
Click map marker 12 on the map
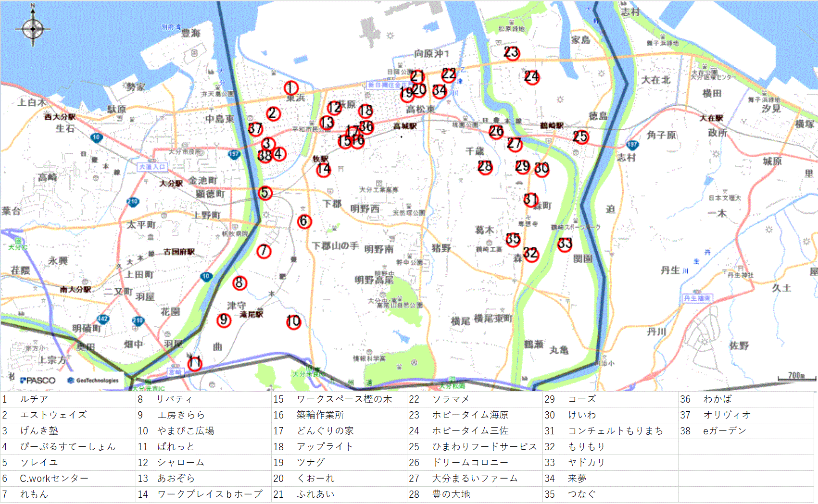[x=334, y=108]
